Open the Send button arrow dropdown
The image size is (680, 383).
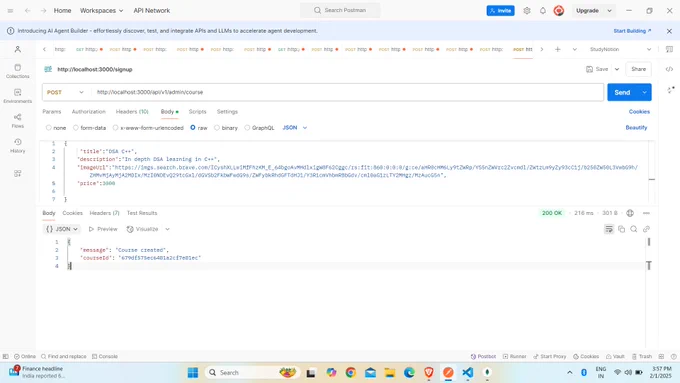[644, 92]
